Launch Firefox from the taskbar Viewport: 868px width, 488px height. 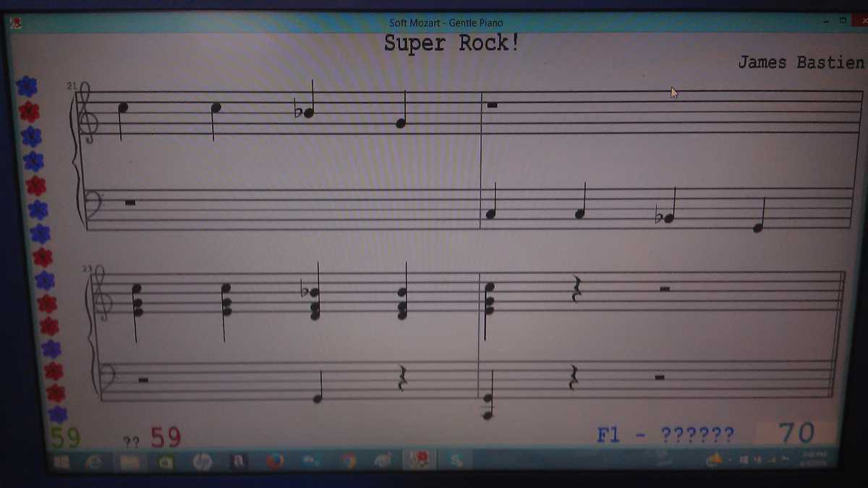pos(274,461)
